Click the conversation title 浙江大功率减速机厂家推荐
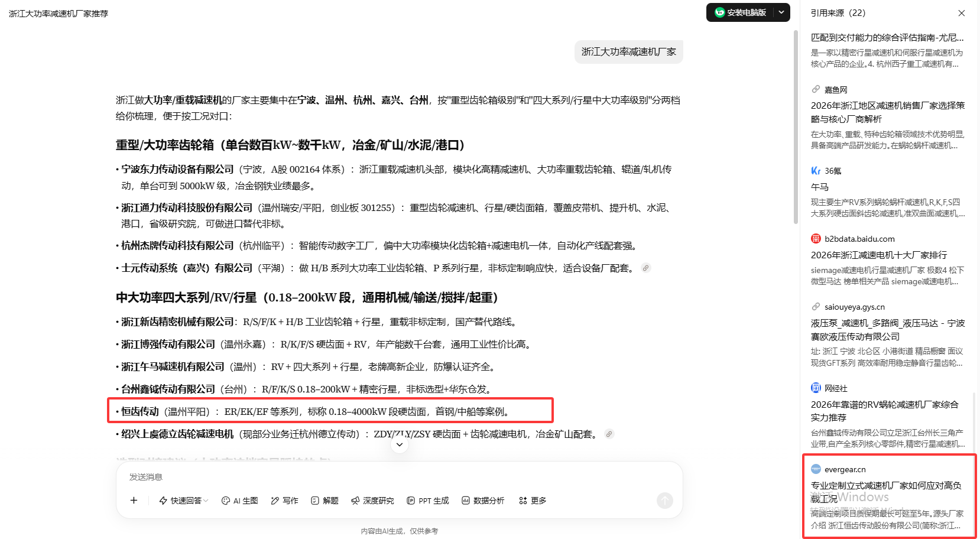The height and width of the screenshot is (539, 980). (59, 14)
